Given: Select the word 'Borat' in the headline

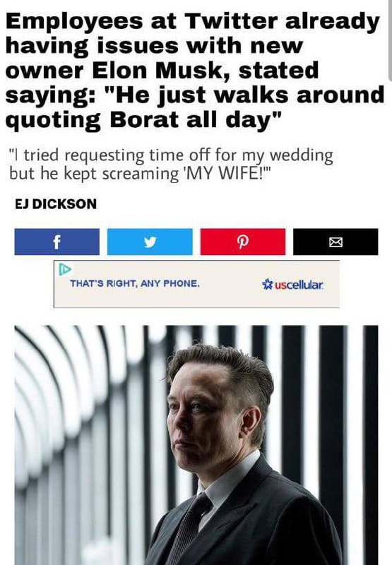Looking at the screenshot, I should 145,119.
